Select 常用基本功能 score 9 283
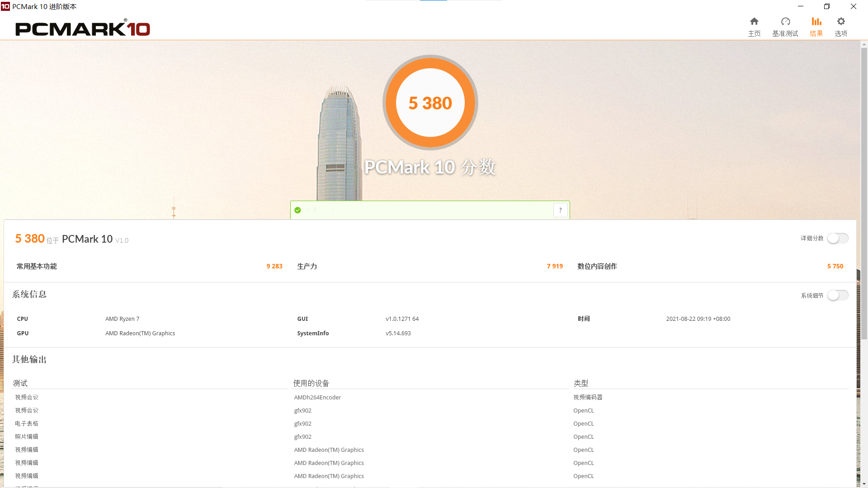The height and width of the screenshot is (488, 868). pyautogui.click(x=274, y=266)
